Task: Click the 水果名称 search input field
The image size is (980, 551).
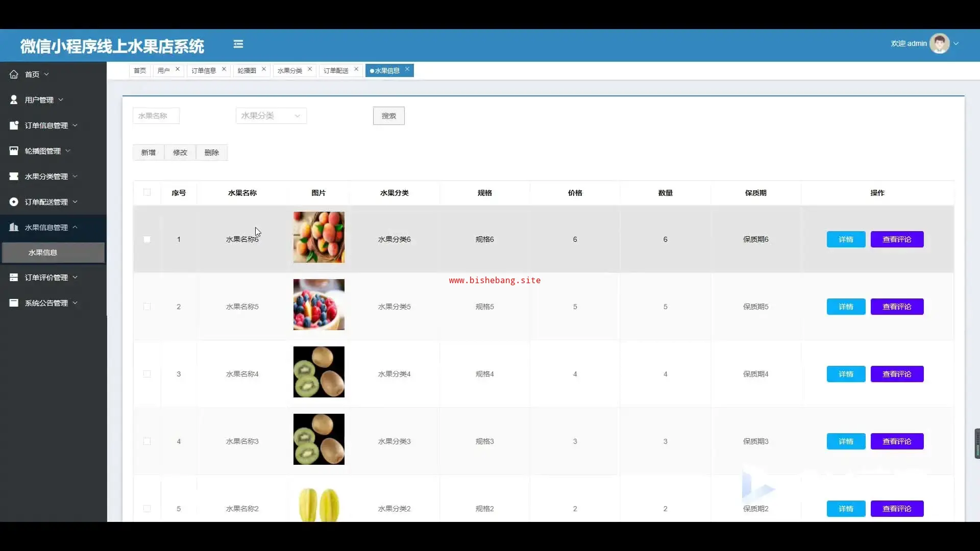Action: pos(156,116)
